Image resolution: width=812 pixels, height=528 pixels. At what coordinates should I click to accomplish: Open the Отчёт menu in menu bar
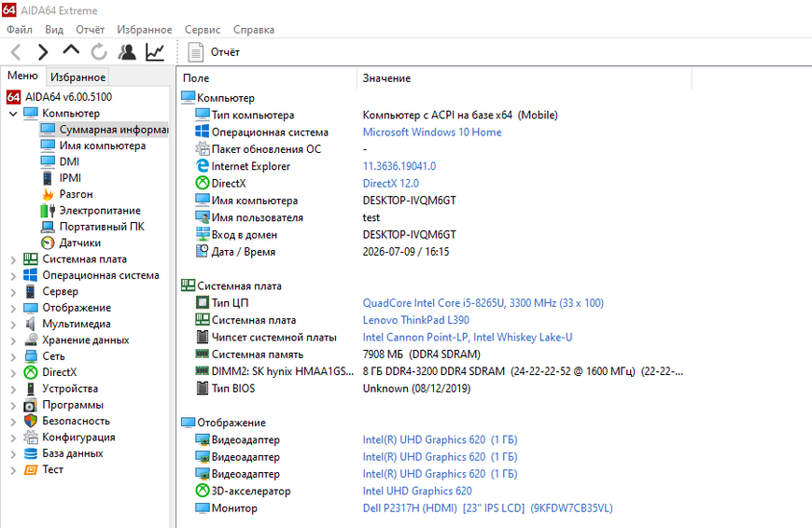[91, 30]
